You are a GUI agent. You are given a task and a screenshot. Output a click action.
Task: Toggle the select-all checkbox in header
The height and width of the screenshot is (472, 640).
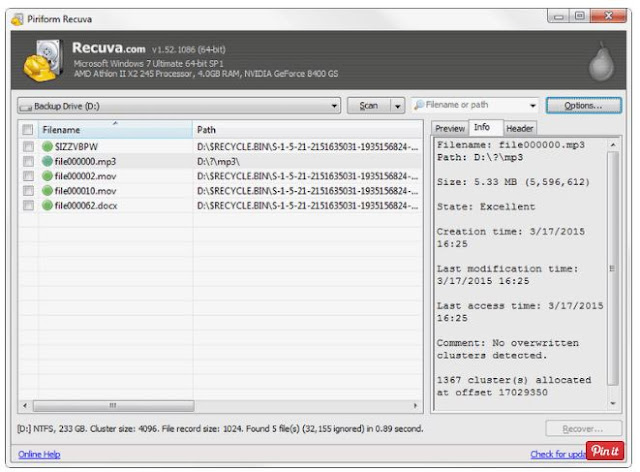pos(28,130)
